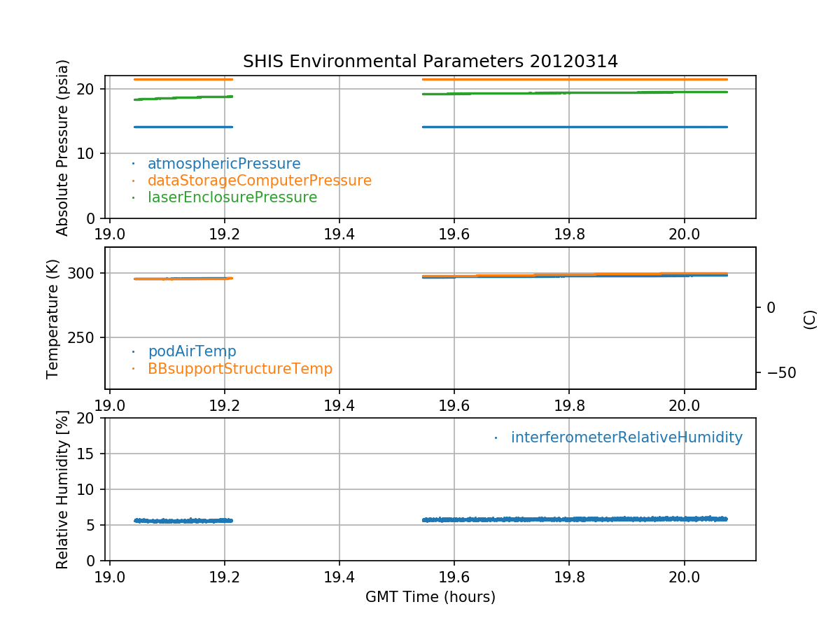Select the Relative Humidity [%] axis label
The image size is (840, 630).
(x=63, y=489)
